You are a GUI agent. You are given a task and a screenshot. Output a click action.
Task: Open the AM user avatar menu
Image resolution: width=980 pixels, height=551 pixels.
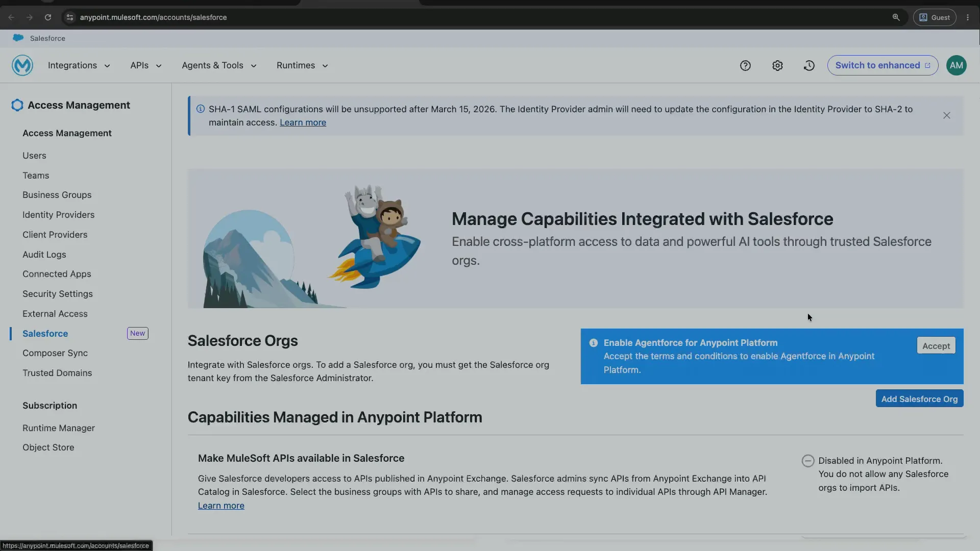(956, 65)
